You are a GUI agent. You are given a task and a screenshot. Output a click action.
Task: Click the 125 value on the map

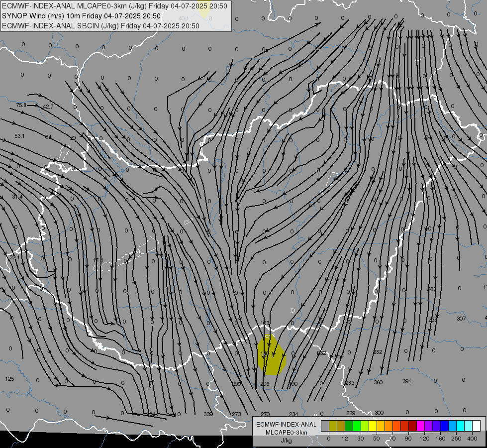[9, 379]
